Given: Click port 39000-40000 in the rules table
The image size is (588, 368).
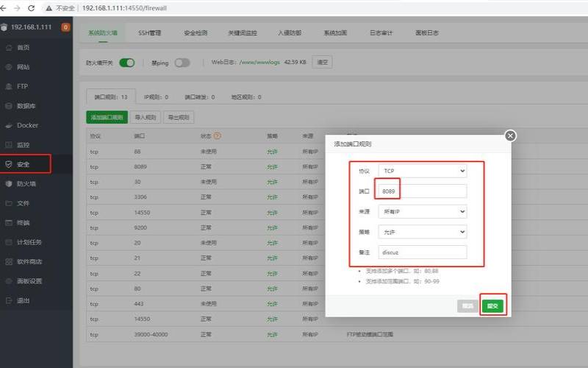Looking at the screenshot, I should point(151,334).
